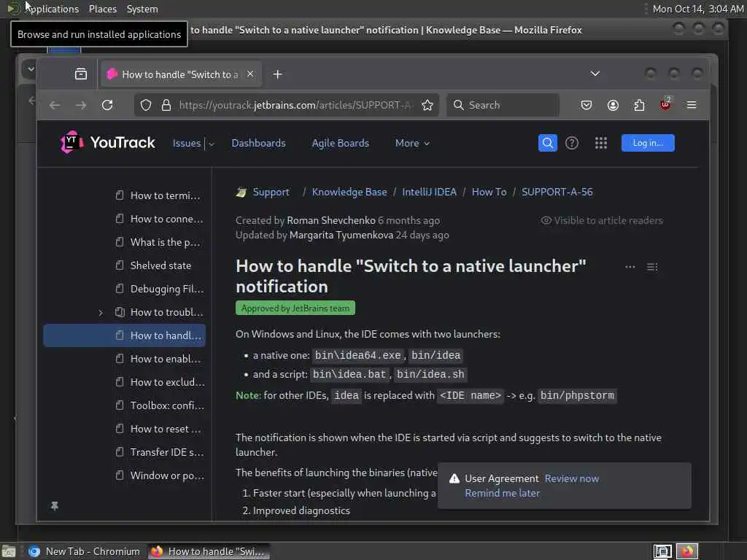Click Review now link
This screenshot has width=747, height=560.
(x=572, y=478)
